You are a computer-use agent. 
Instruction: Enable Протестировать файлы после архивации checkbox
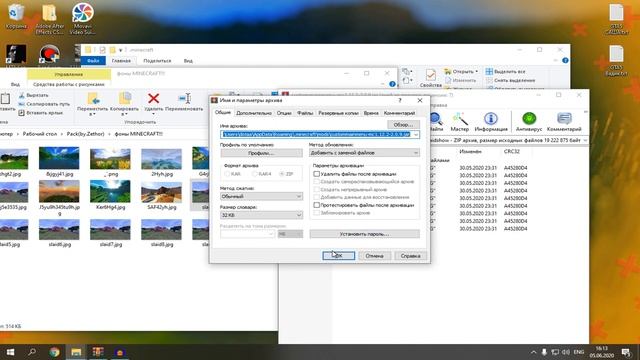(x=316, y=205)
